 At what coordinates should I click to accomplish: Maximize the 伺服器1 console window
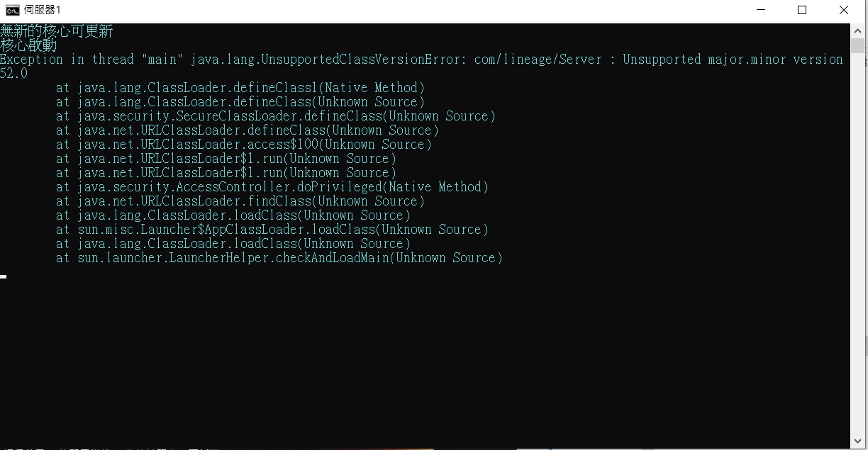pos(802,10)
